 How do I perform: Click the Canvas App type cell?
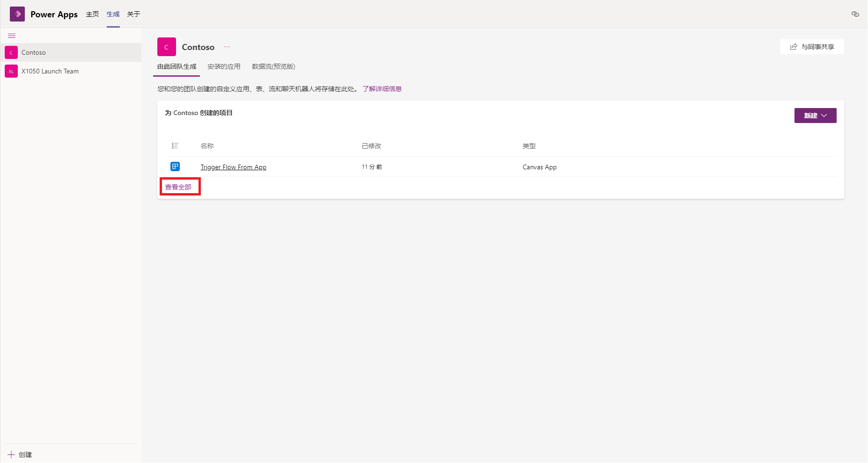pos(539,167)
